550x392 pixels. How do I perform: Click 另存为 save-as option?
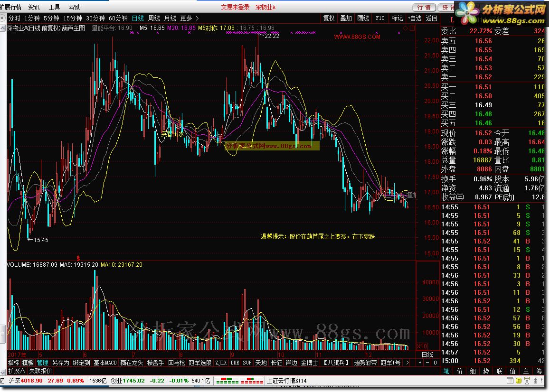coord(60,363)
